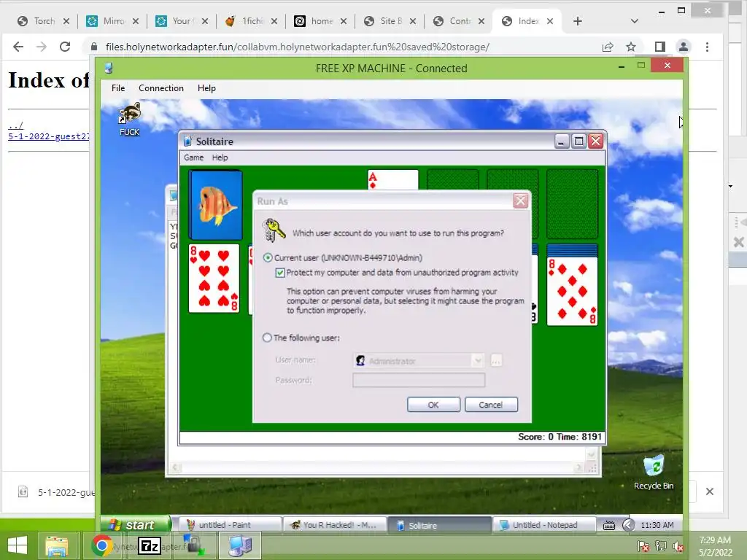This screenshot has height=560, width=747.
Task: Open the Chrome profile avatar icon
Action: [x=683, y=47]
